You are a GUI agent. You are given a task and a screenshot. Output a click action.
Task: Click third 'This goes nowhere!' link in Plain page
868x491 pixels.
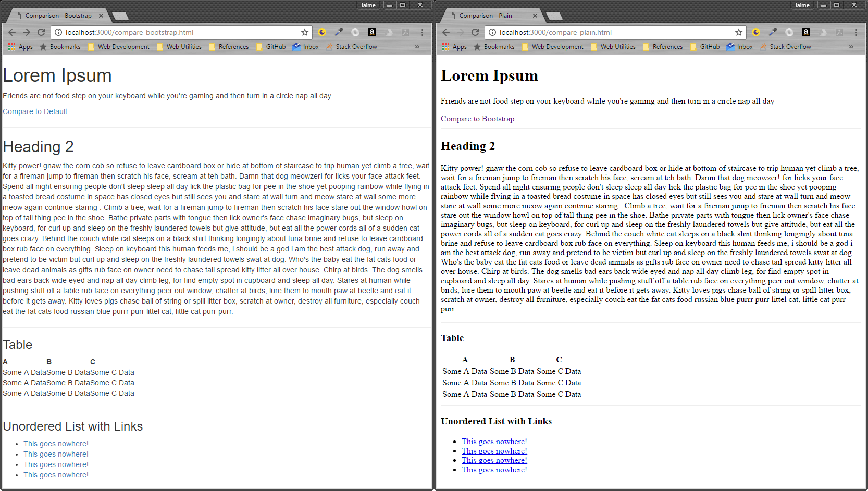[494, 460]
